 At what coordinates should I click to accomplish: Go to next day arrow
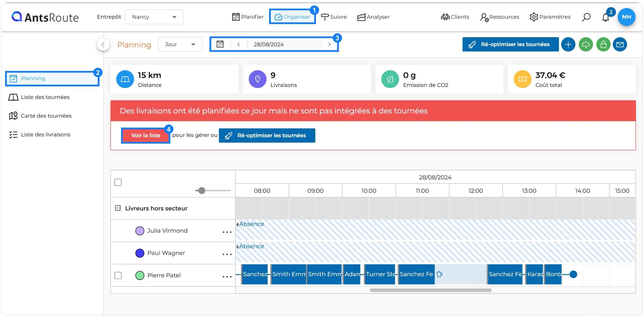pos(329,44)
